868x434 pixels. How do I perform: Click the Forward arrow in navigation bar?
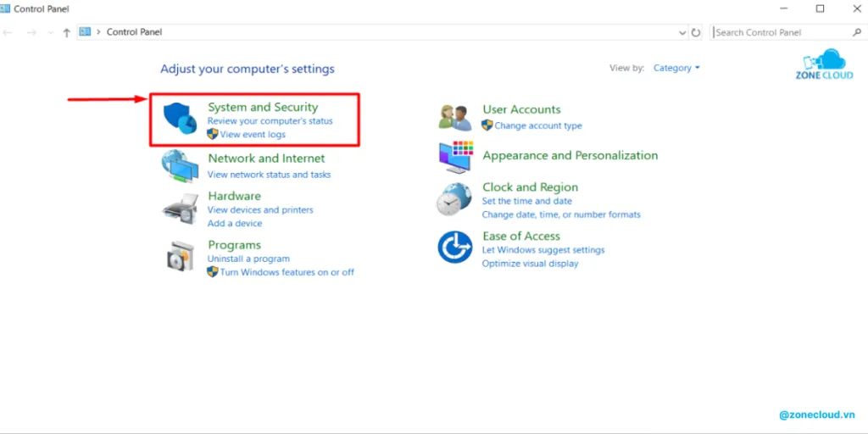(x=31, y=33)
